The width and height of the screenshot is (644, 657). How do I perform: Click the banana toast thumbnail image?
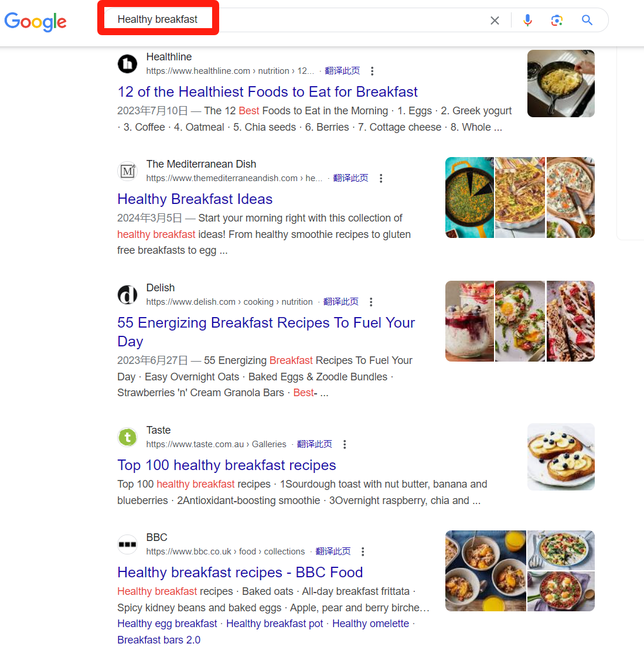tap(561, 457)
